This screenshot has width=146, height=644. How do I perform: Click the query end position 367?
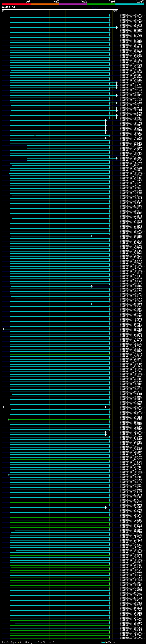115,11
